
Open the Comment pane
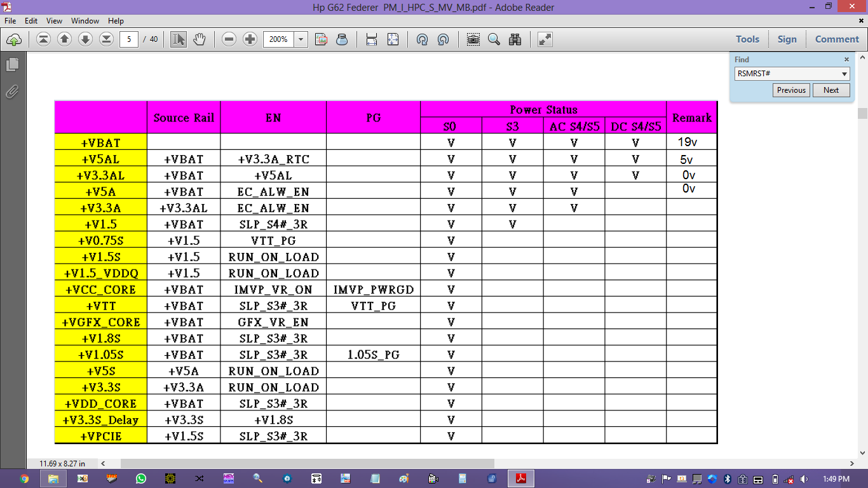pos(837,39)
